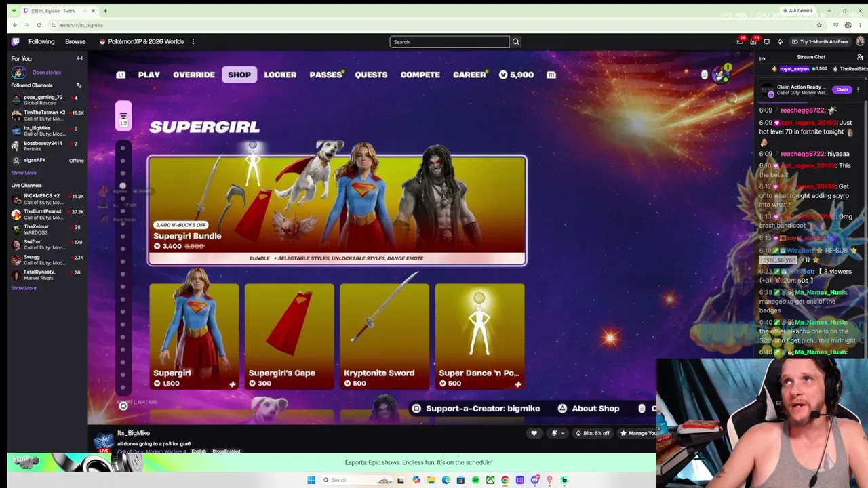Click the search magnifier button

(x=515, y=42)
